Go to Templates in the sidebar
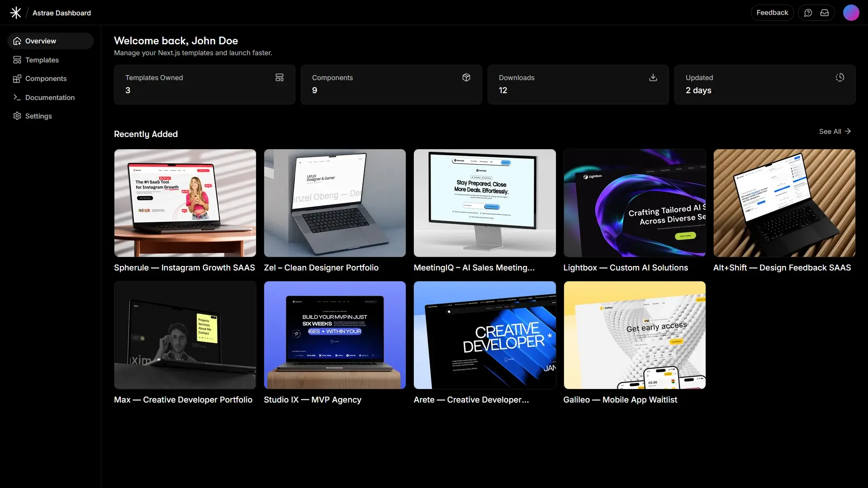Image resolution: width=868 pixels, height=488 pixels. pos(42,60)
